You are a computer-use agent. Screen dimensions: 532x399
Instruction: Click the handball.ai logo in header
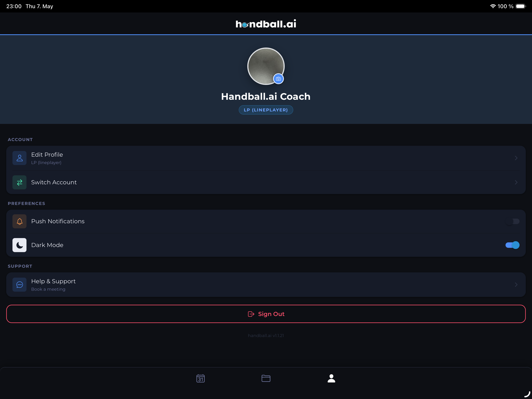pyautogui.click(x=266, y=24)
